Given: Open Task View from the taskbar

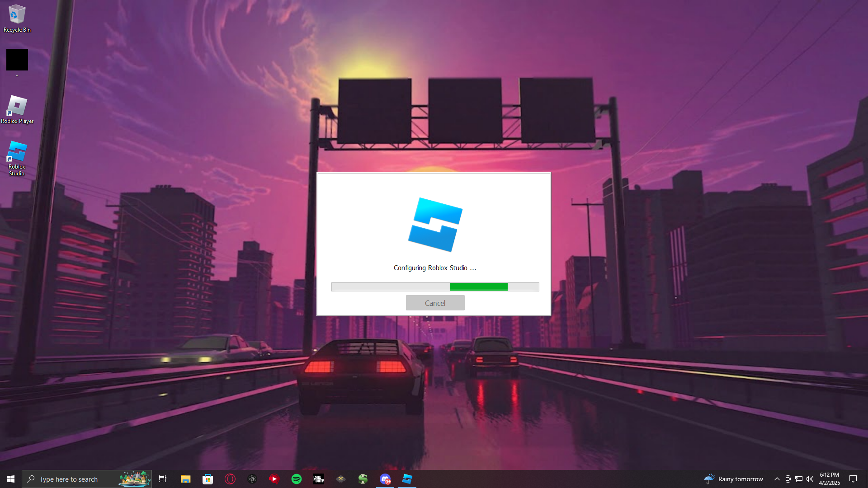Looking at the screenshot, I should (163, 479).
